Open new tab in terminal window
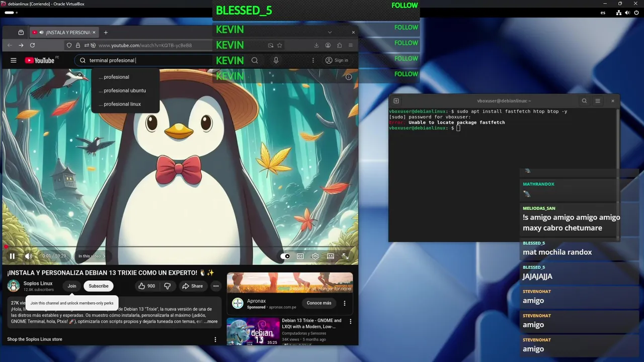644x362 pixels. 396,101
